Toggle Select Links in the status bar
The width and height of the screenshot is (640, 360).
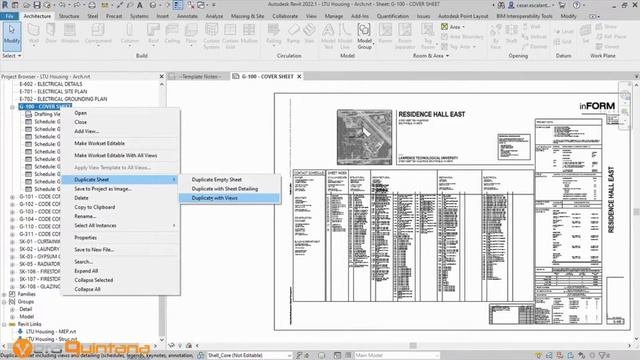538,356
